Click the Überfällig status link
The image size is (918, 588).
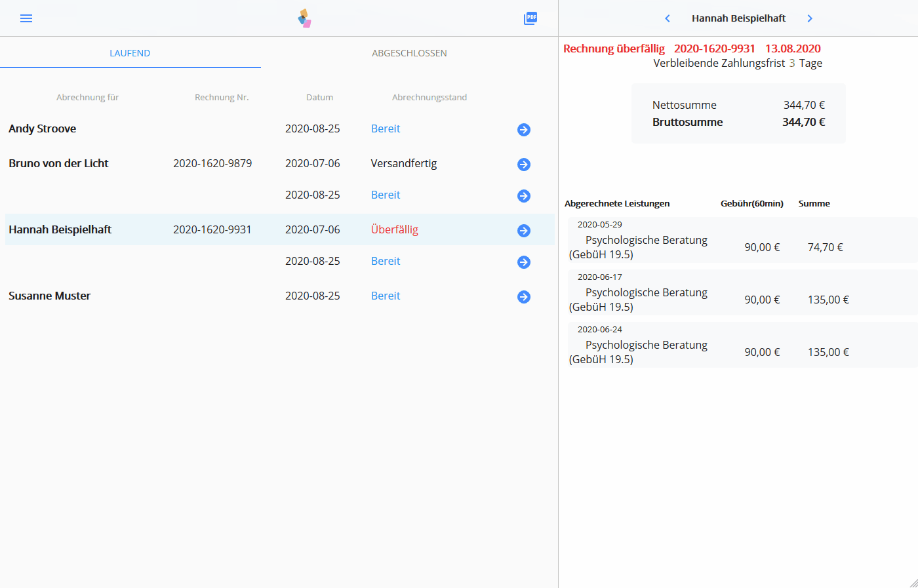click(x=394, y=230)
